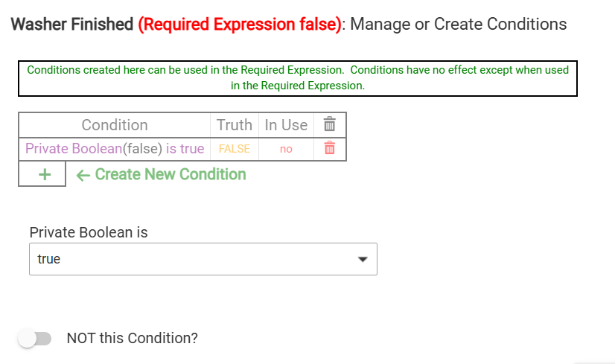
Task: Click the Condition column header
Action: [115, 125]
